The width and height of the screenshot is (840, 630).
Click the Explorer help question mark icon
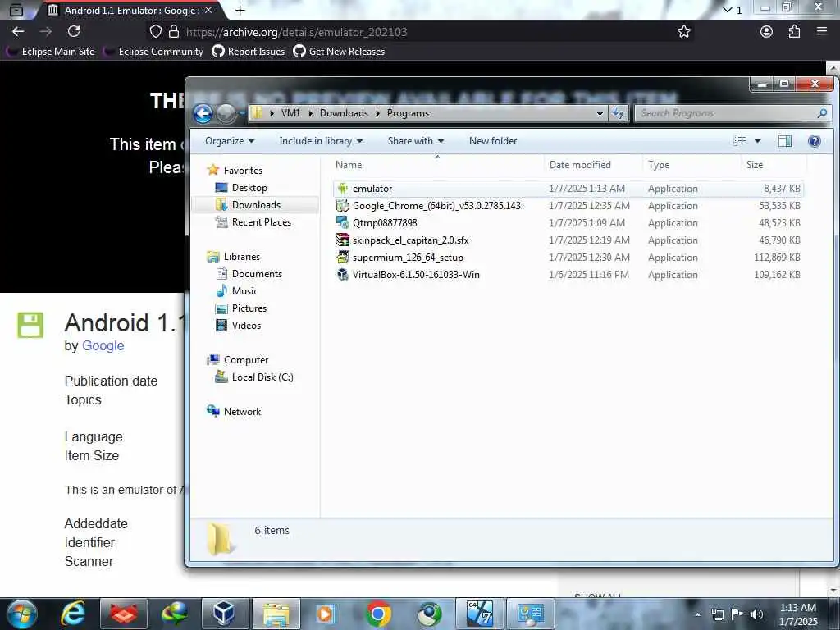pyautogui.click(x=815, y=141)
